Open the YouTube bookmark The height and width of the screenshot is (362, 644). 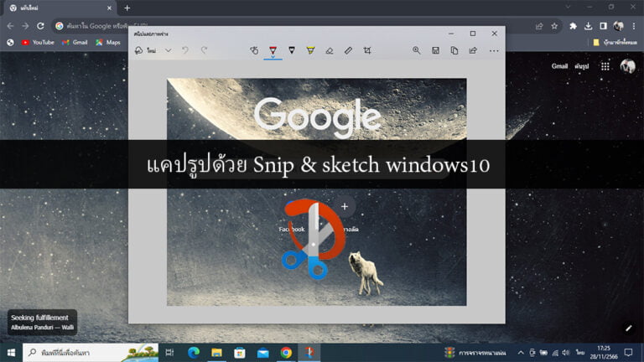click(x=38, y=42)
